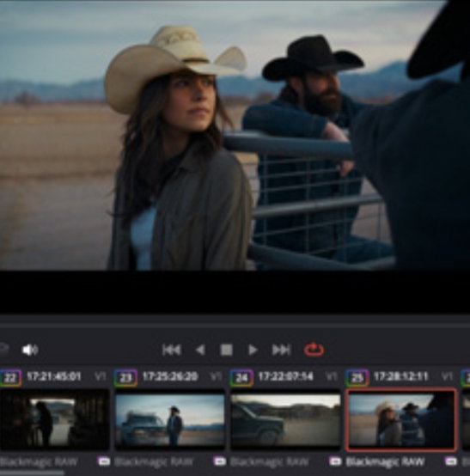Screen dimensions: 470x476
Task: Click the thumbnail strip horizontal scrollbar
Action: click(32, 473)
